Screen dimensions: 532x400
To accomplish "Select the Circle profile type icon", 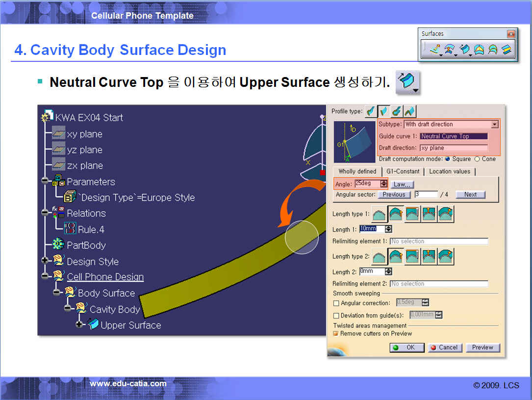I will click(x=397, y=111).
